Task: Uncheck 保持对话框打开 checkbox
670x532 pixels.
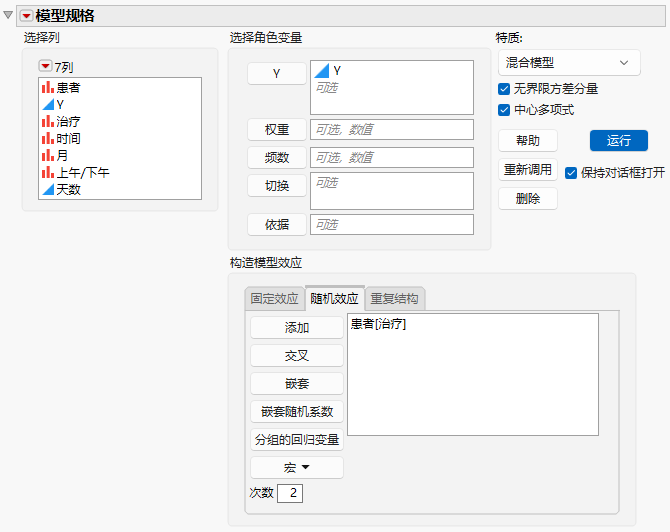Action: click(x=571, y=173)
